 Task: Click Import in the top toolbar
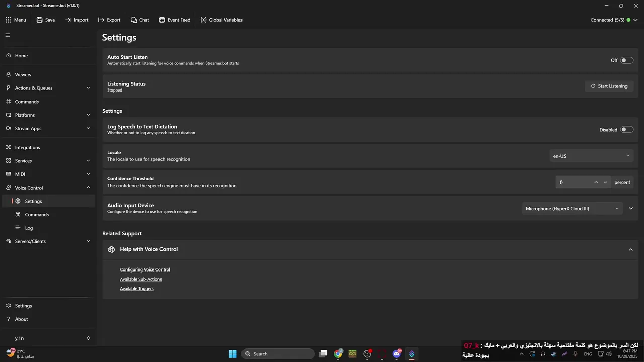pos(76,20)
